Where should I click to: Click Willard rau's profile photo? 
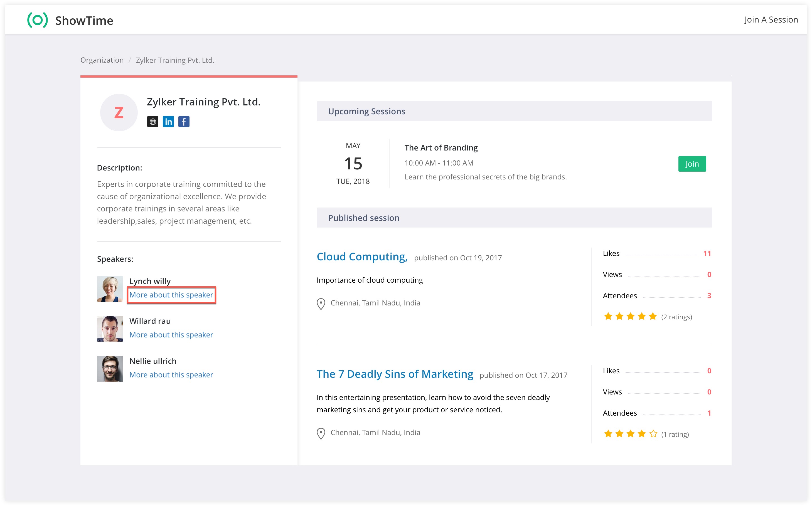click(110, 329)
